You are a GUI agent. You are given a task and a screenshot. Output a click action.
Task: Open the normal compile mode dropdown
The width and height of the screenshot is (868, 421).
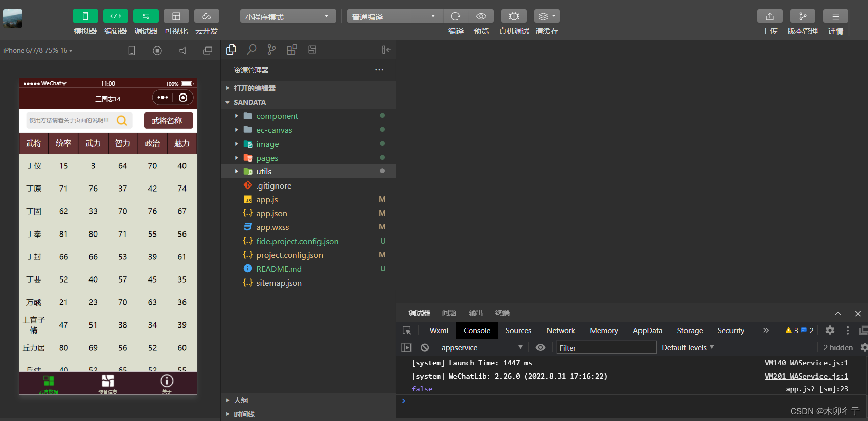pyautogui.click(x=395, y=17)
